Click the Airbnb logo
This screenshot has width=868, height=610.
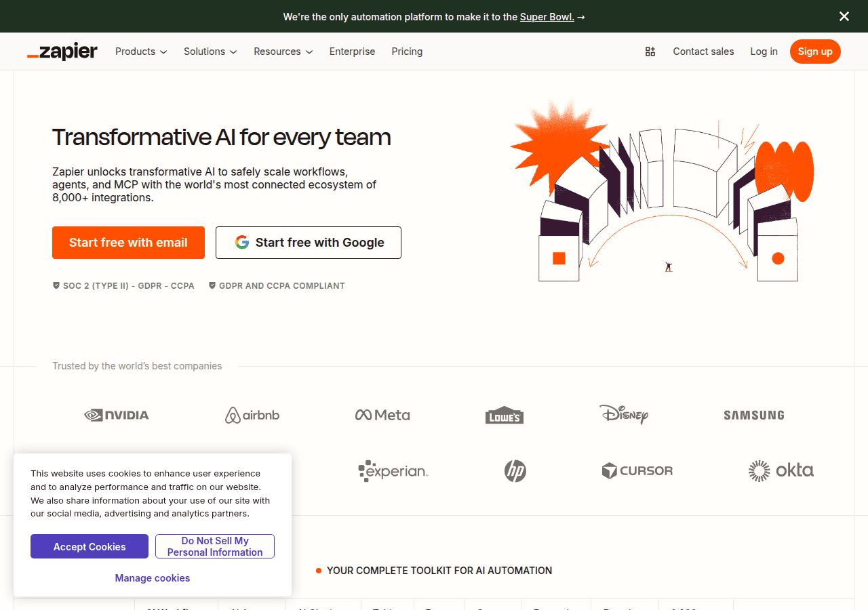point(252,415)
